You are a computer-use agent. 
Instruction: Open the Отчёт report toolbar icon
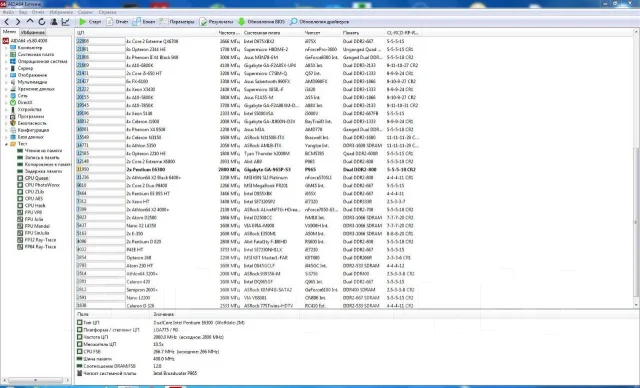(x=109, y=22)
